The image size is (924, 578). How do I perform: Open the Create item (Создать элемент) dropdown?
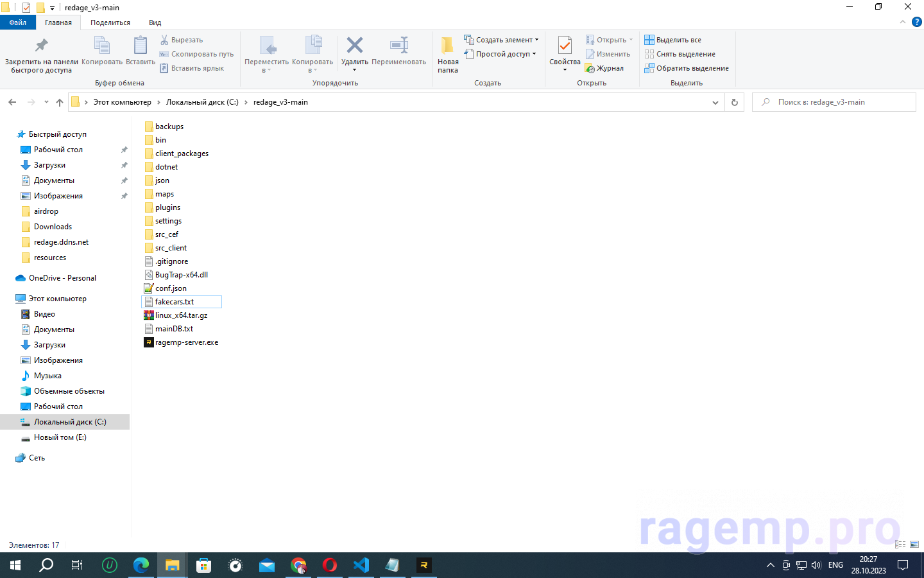pyautogui.click(x=501, y=40)
